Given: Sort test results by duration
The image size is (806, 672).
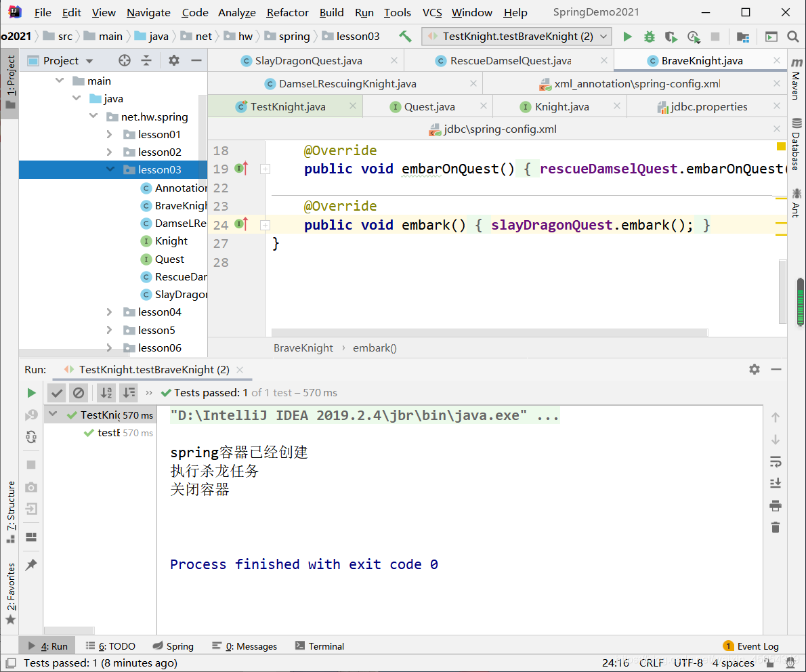Looking at the screenshot, I should tap(129, 393).
